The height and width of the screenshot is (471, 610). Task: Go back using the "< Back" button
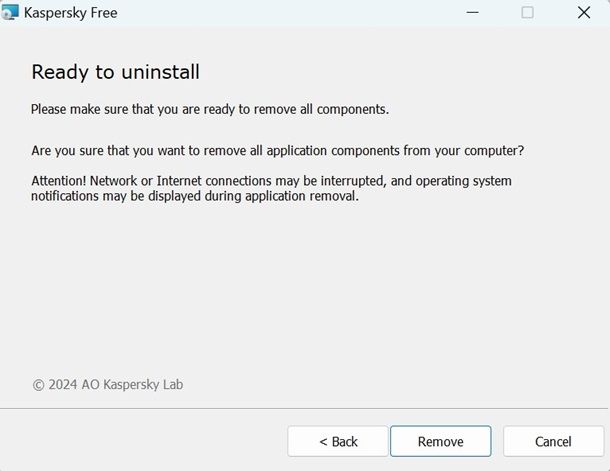338,441
